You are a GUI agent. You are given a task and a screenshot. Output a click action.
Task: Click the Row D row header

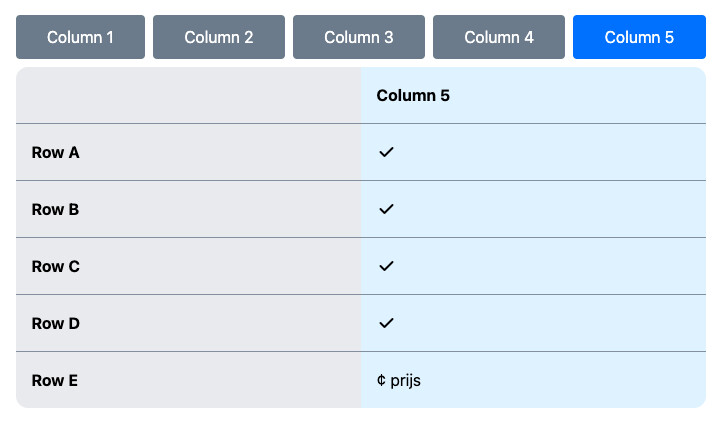(x=55, y=324)
